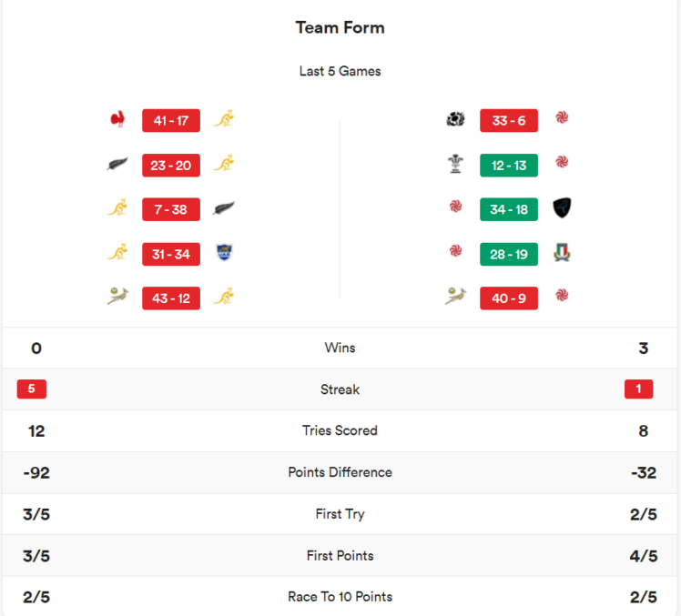The height and width of the screenshot is (616, 681).
Task: Click the red streak badge showing 5
Action: pyautogui.click(x=32, y=389)
